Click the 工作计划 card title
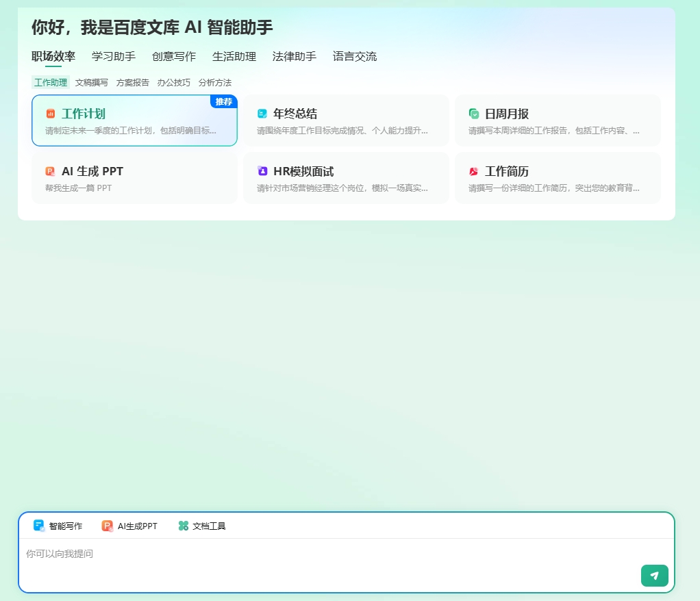Image resolution: width=700 pixels, height=601 pixels. point(84,114)
